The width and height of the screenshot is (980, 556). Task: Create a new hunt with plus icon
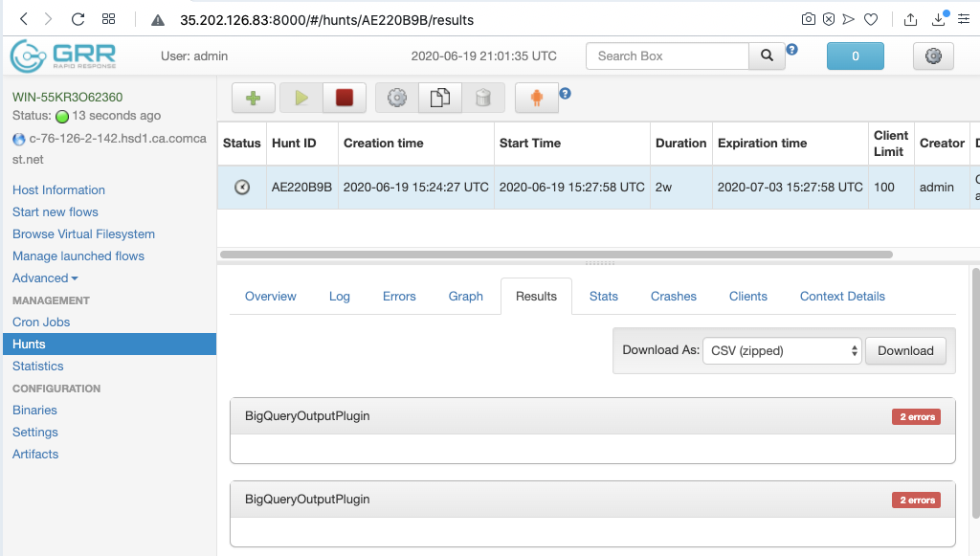pos(253,98)
